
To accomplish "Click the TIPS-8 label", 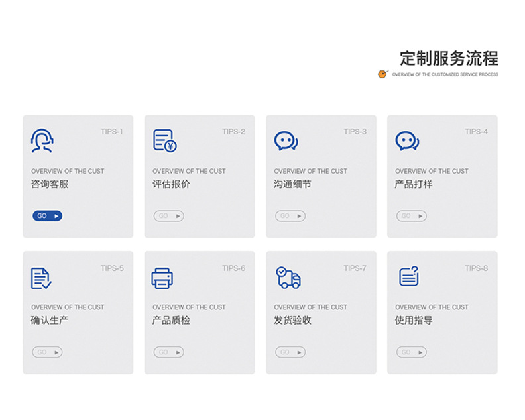I will click(476, 268).
